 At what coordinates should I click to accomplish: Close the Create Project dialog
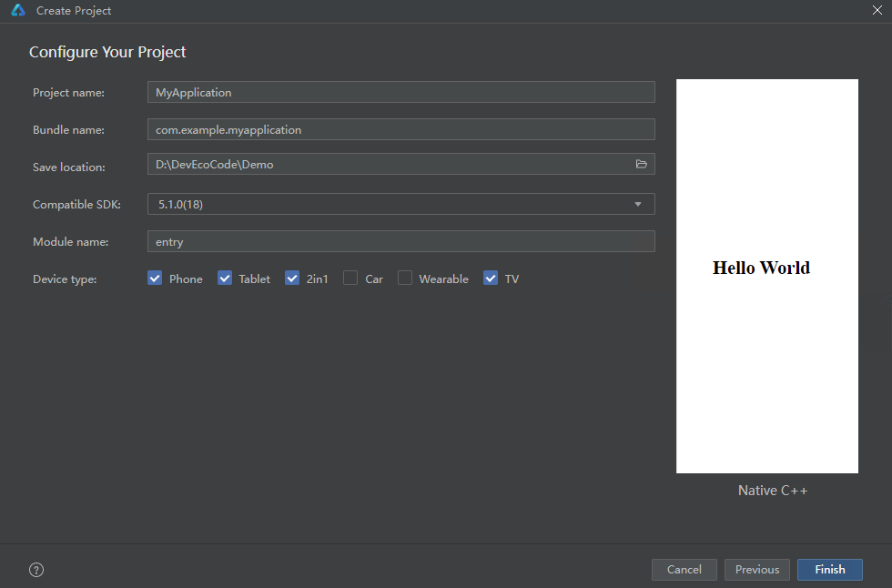[876, 11]
